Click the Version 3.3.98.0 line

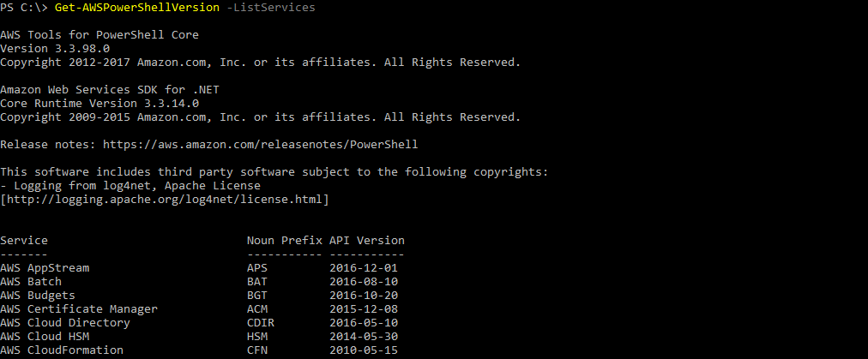click(x=55, y=48)
